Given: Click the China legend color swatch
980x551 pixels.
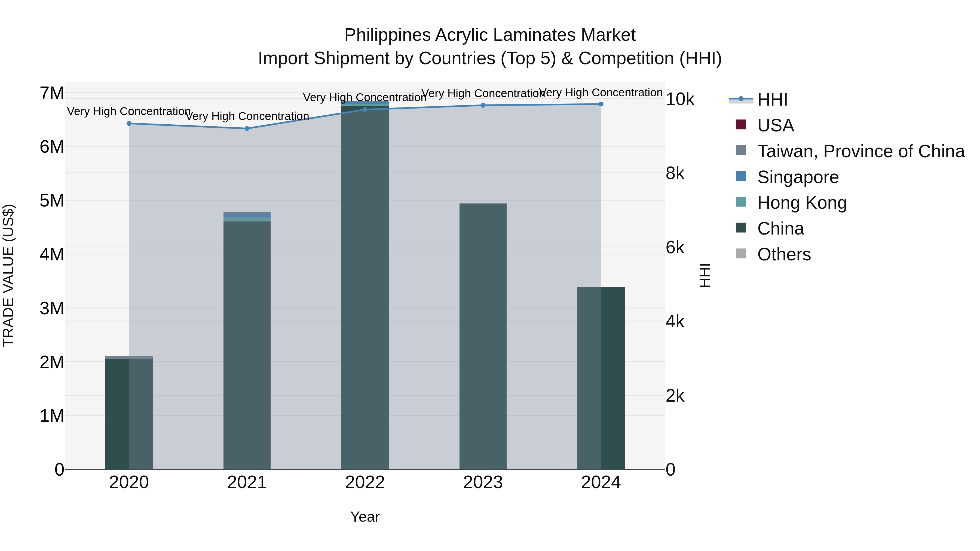Looking at the screenshot, I should pos(741,228).
